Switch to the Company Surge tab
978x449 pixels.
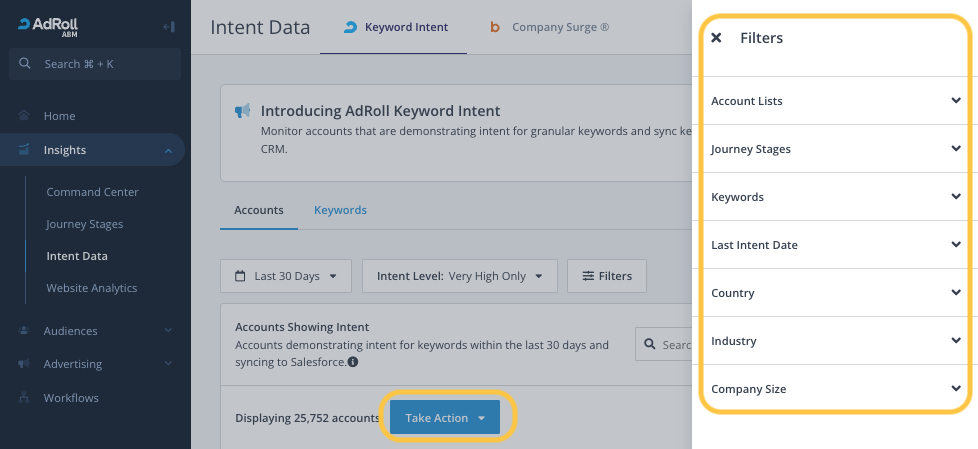549,28
